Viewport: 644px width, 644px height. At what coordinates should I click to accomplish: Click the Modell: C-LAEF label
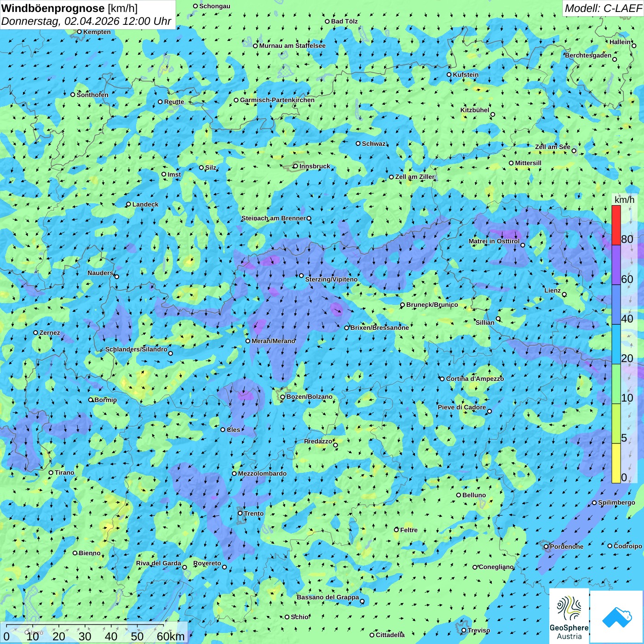(603, 8)
